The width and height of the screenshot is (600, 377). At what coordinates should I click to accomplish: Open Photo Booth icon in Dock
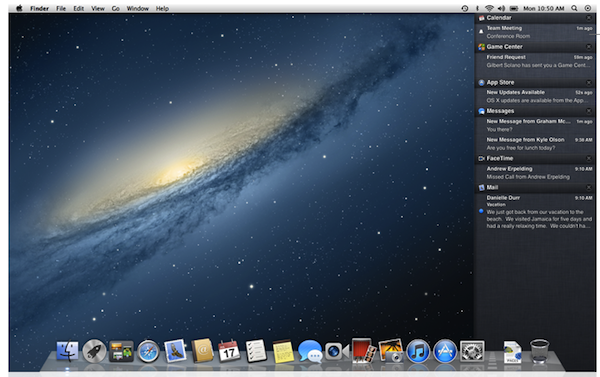click(364, 350)
